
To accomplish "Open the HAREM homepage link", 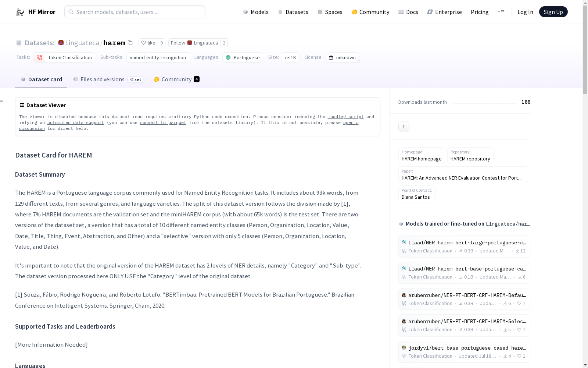I will pos(422,156).
